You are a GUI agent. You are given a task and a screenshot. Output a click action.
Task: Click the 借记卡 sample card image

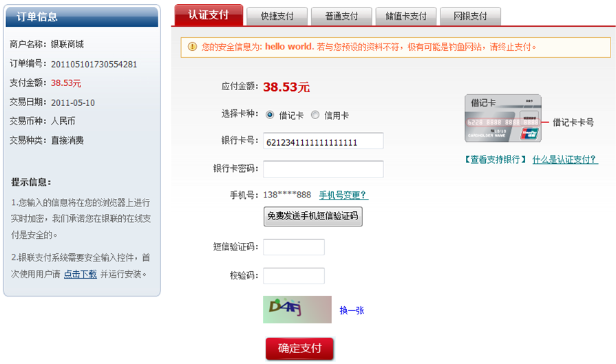click(x=503, y=118)
